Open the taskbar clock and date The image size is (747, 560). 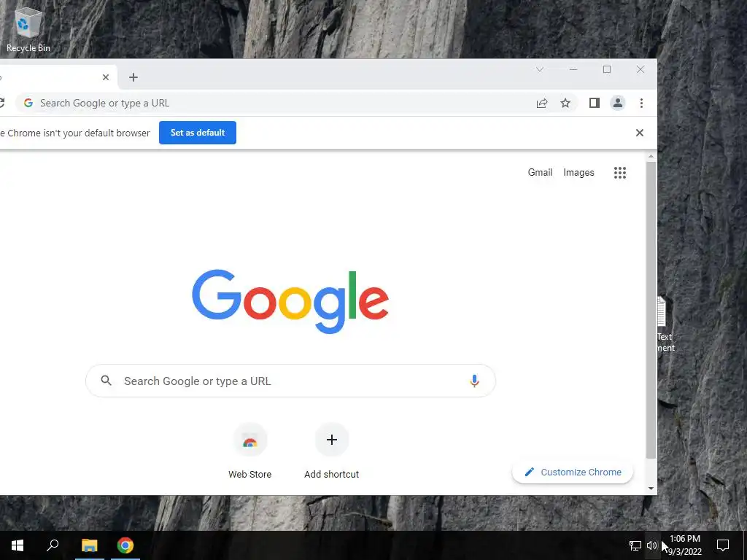tap(684, 545)
